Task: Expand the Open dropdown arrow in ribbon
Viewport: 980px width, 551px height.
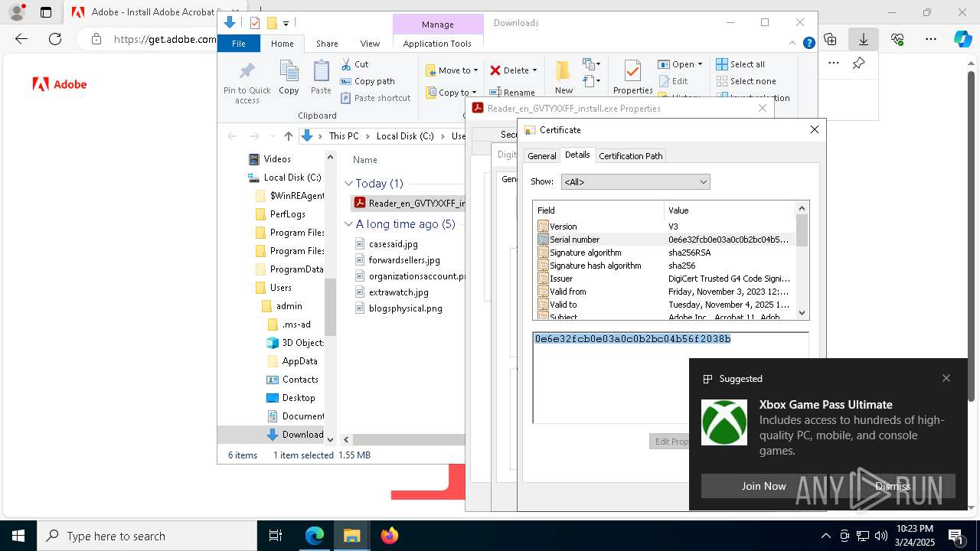Action: point(700,64)
